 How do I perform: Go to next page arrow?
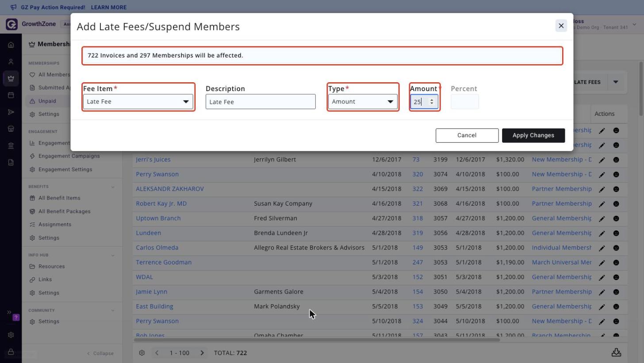click(x=202, y=353)
